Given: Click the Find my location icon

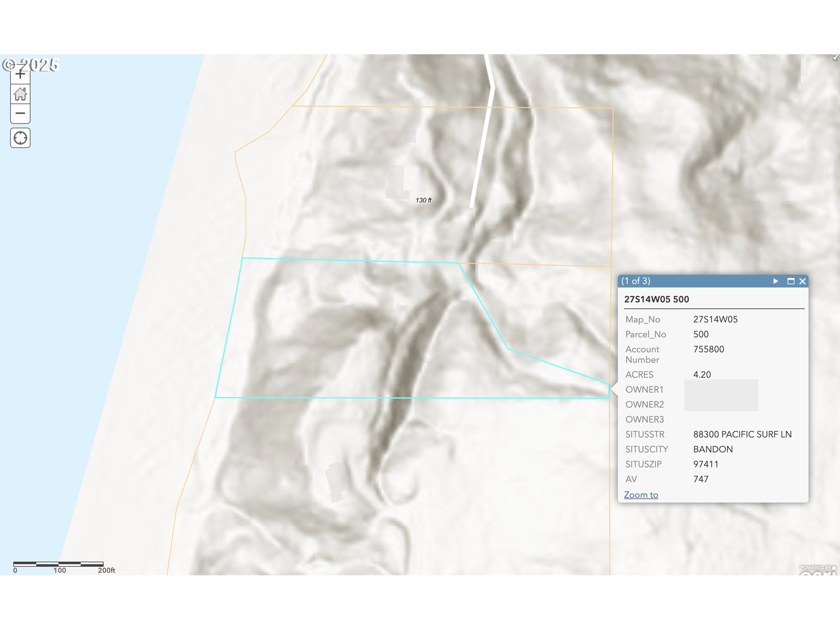Looking at the screenshot, I should pos(20,138).
